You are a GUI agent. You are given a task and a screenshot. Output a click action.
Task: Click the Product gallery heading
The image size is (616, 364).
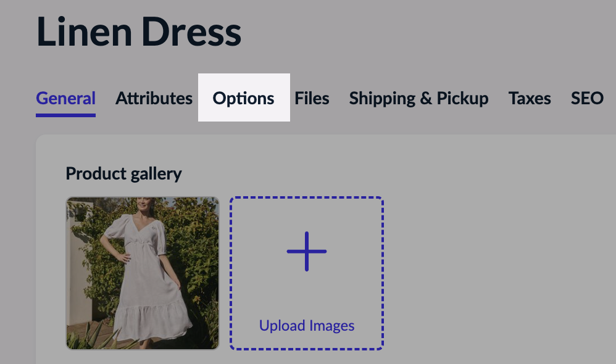tap(123, 173)
